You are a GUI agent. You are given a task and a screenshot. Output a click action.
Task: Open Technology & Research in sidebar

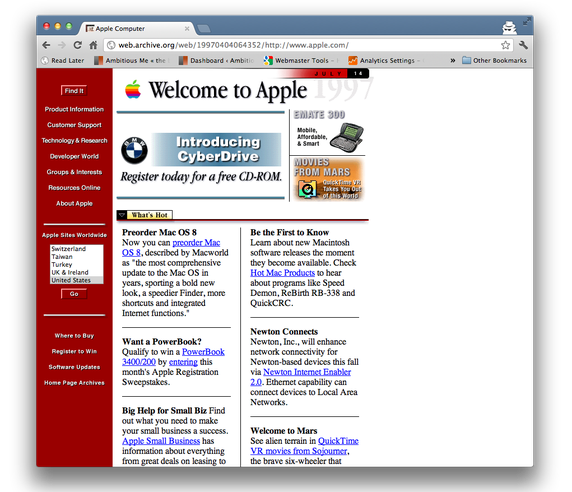[74, 140]
